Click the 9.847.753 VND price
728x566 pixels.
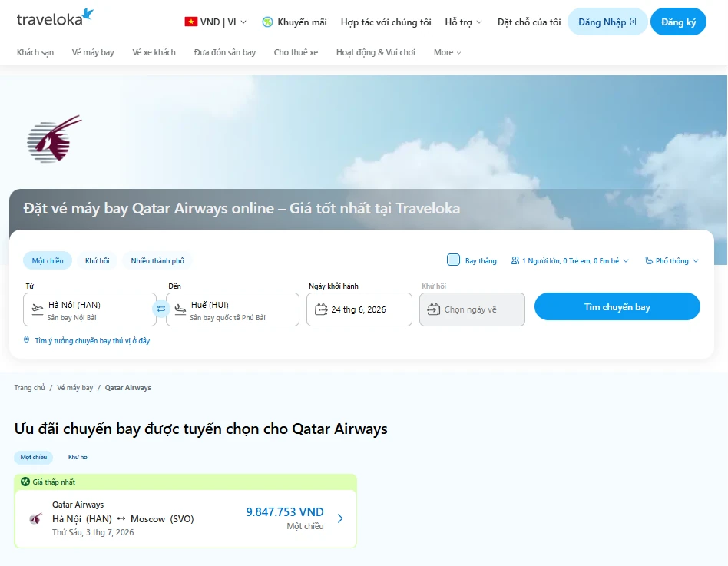pyautogui.click(x=285, y=511)
